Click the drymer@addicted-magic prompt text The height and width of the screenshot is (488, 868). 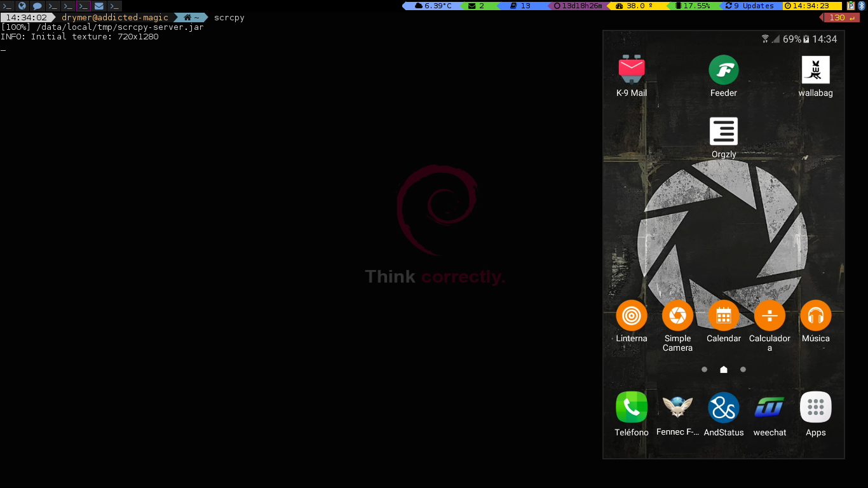115,17
